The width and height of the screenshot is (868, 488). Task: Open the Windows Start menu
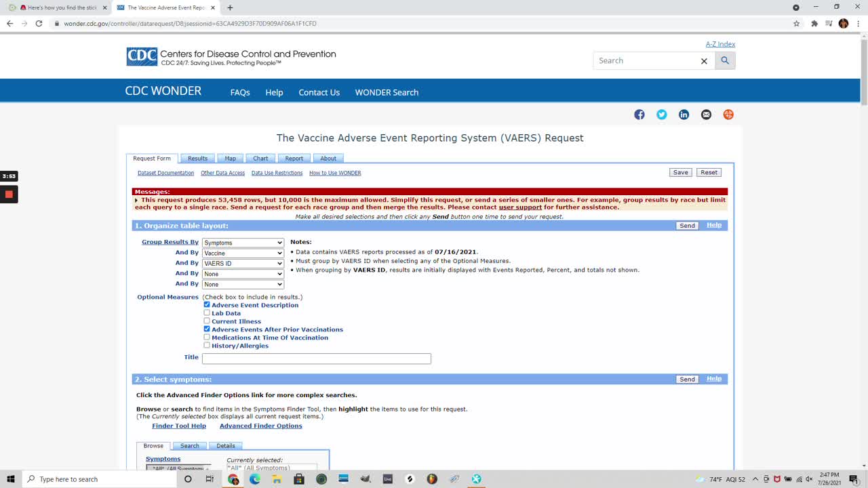coord(11,479)
